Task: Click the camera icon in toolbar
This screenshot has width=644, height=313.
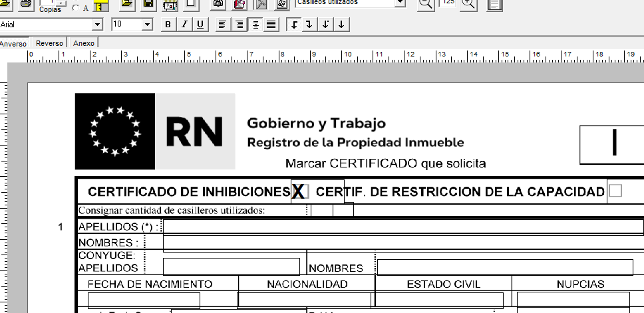Action: pos(218,4)
